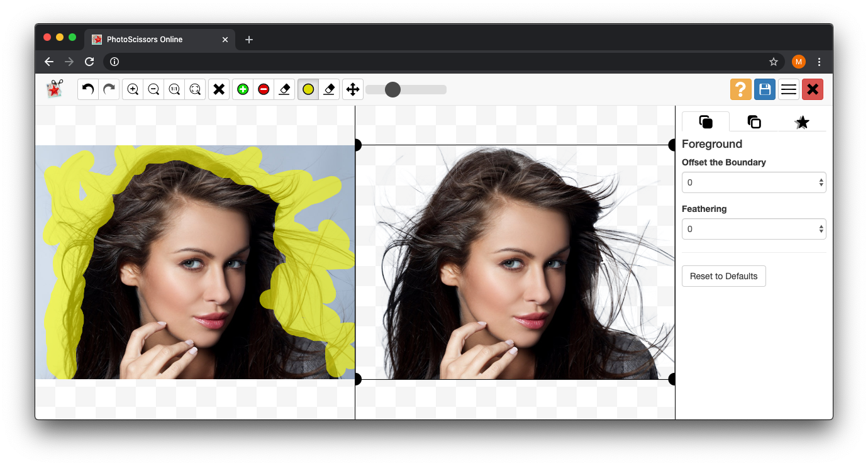Click the Reset to Defaults button
Viewport: 868px width, 466px height.
(723, 275)
